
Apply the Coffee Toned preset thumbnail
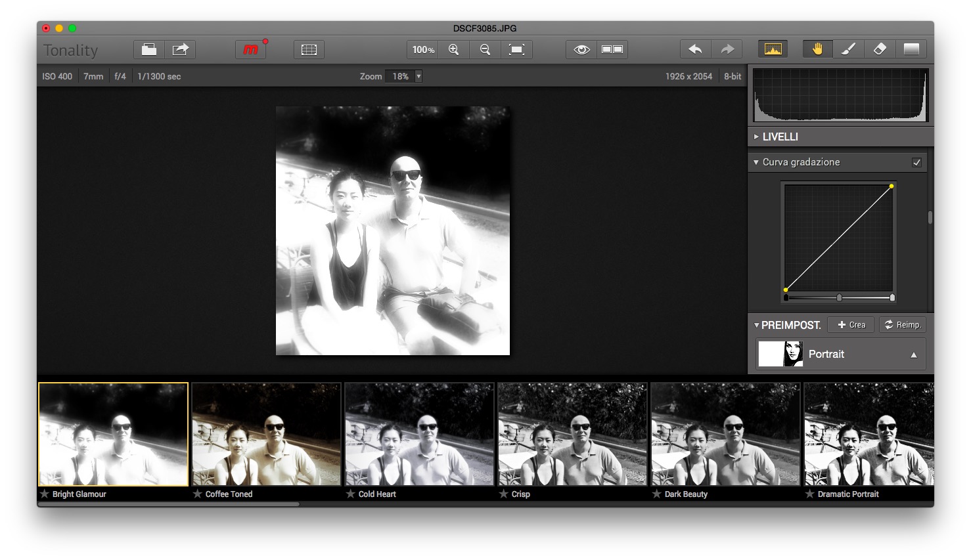pyautogui.click(x=266, y=435)
